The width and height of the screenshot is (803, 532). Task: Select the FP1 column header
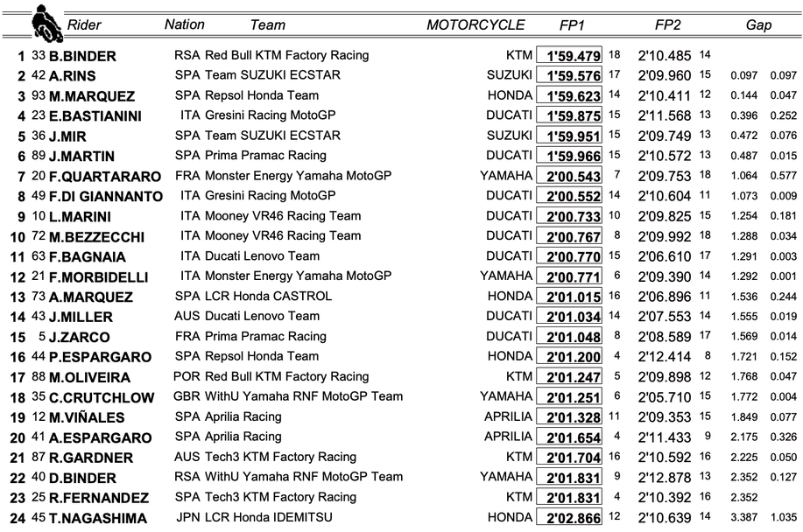[x=574, y=25]
